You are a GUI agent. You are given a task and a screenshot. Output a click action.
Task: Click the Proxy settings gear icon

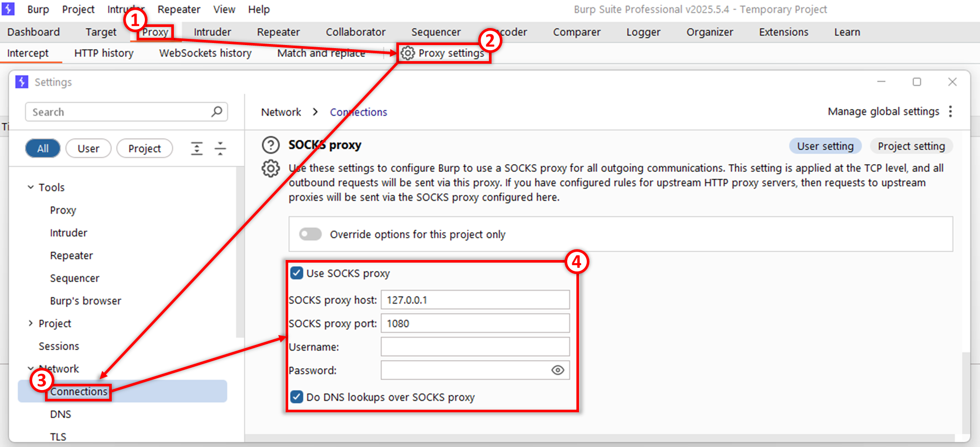(408, 53)
